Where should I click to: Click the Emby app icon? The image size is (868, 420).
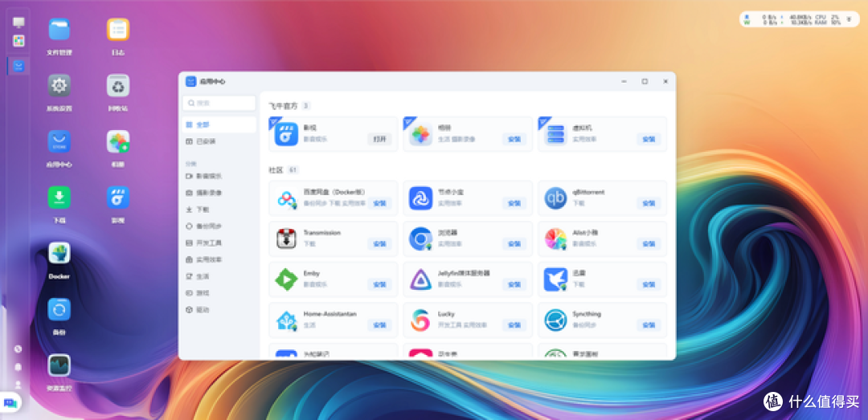tap(286, 279)
